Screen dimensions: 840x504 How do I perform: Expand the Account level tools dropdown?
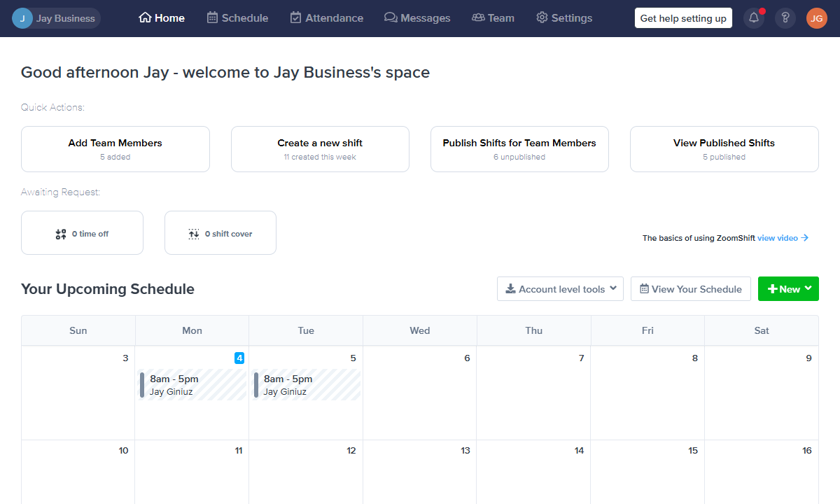(560, 289)
